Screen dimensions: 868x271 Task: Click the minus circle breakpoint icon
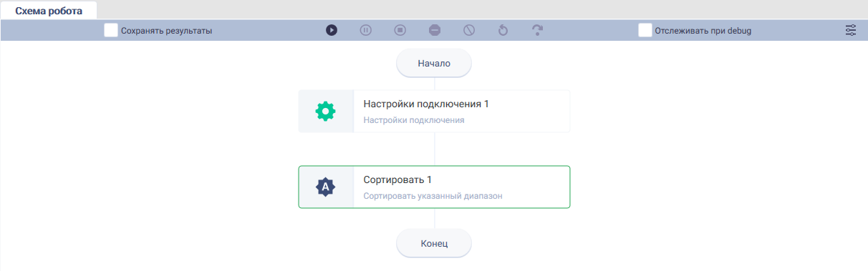(435, 30)
